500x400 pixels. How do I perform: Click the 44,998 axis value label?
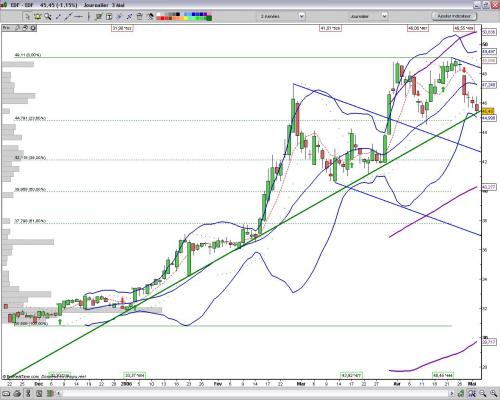pyautogui.click(x=489, y=118)
